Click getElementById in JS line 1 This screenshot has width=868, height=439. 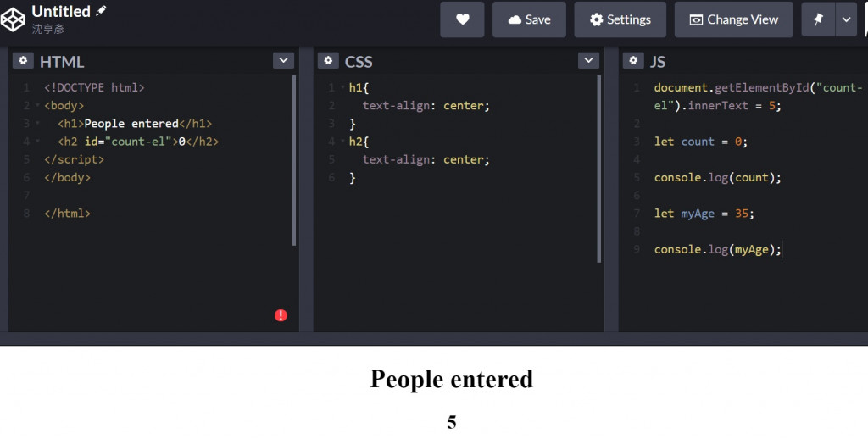point(762,87)
